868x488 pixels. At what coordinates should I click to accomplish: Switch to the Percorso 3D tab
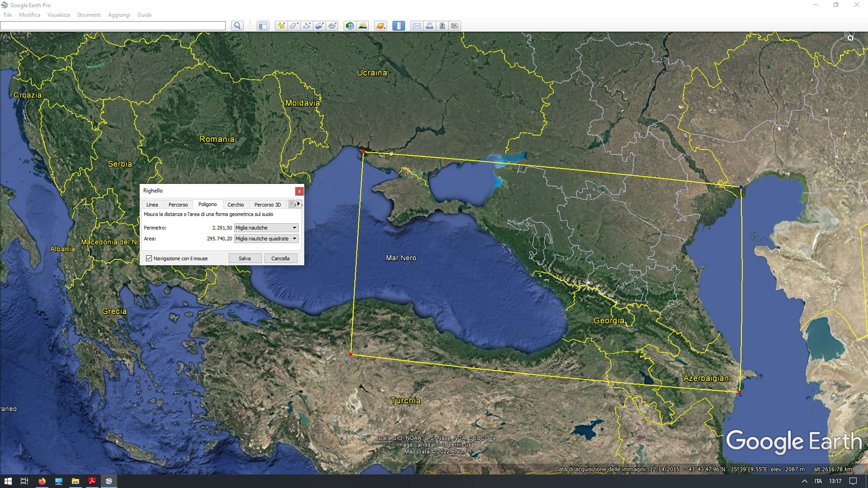tap(268, 205)
